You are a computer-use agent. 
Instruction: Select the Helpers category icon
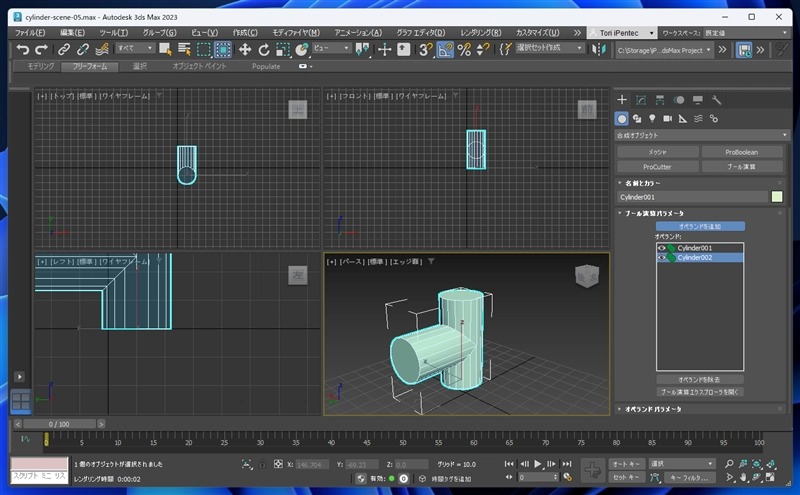click(x=683, y=119)
